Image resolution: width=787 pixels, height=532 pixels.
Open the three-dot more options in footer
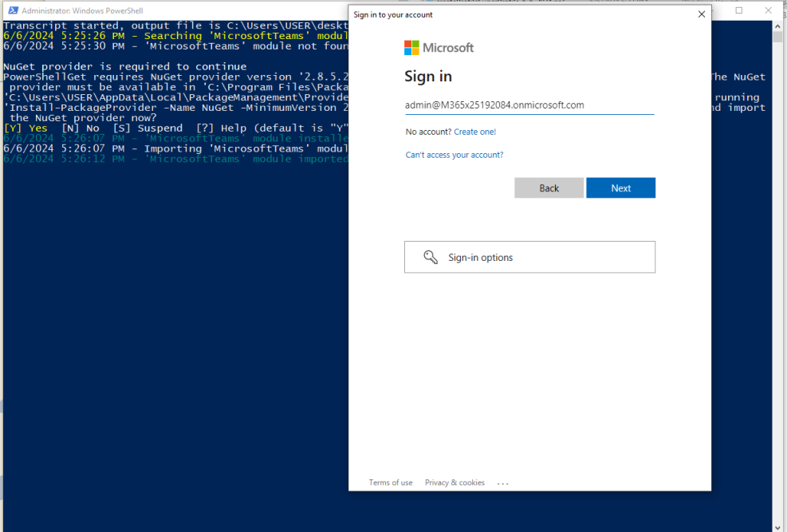click(x=502, y=483)
